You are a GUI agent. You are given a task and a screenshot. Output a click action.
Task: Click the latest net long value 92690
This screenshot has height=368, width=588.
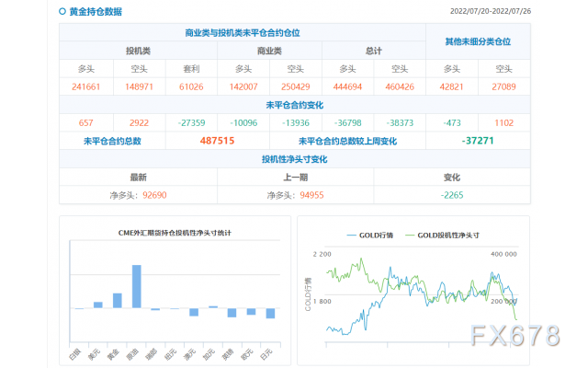154,195
